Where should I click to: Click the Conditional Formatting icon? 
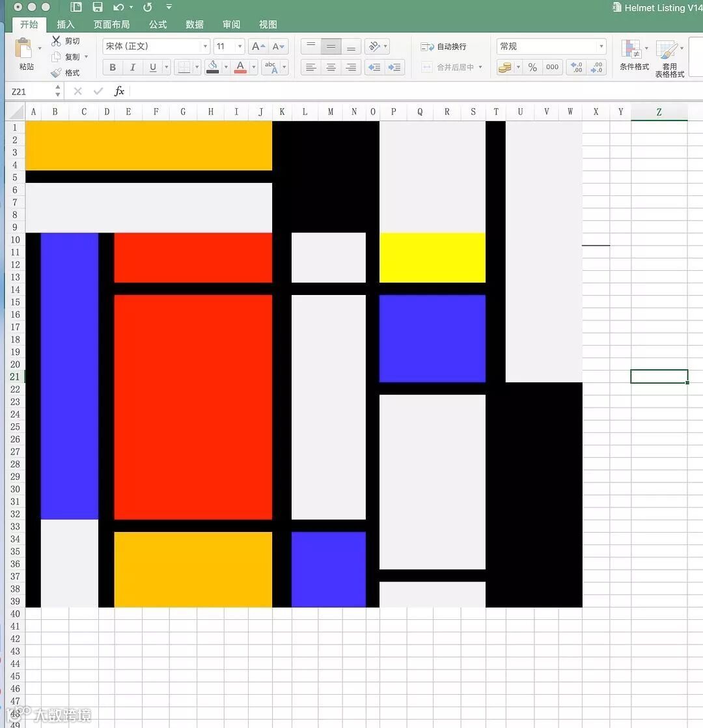(x=631, y=49)
